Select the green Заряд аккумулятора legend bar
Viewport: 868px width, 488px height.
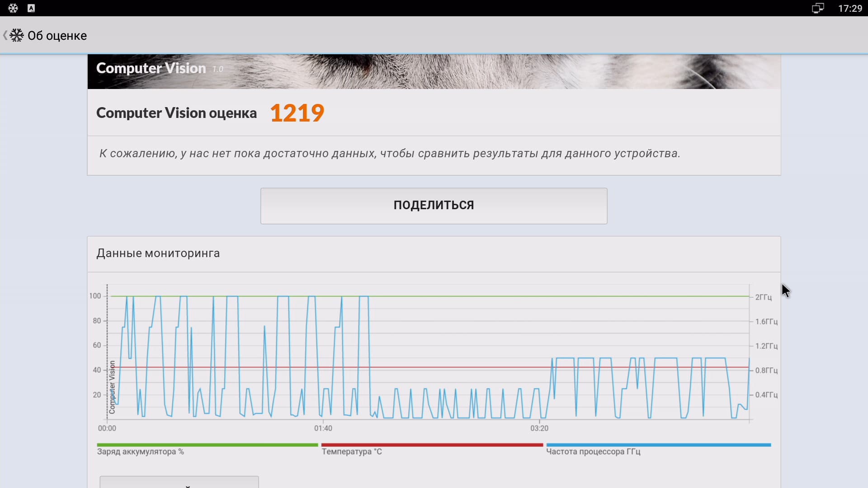208,445
